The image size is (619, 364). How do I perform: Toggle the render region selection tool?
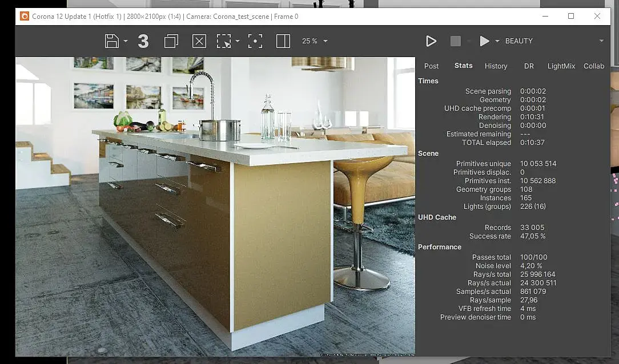coord(224,41)
